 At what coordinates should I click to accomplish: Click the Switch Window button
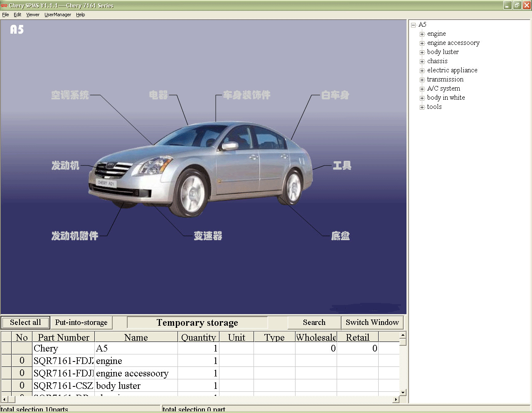click(x=372, y=322)
